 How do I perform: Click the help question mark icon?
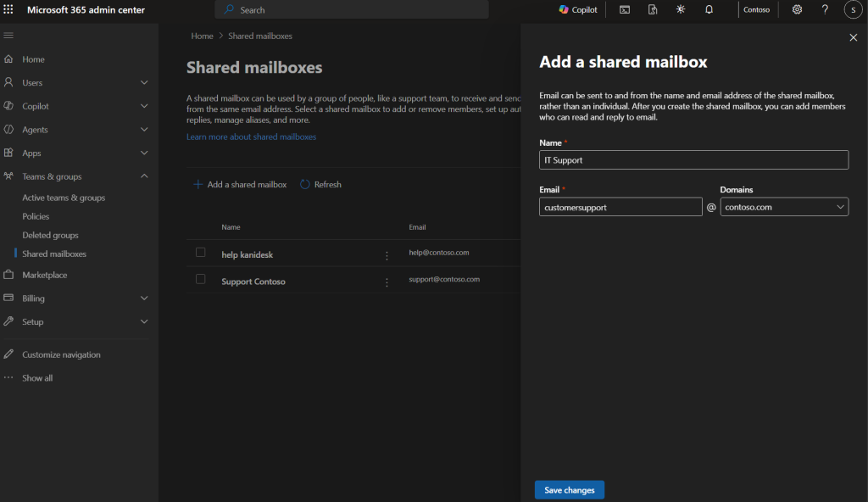coord(825,9)
